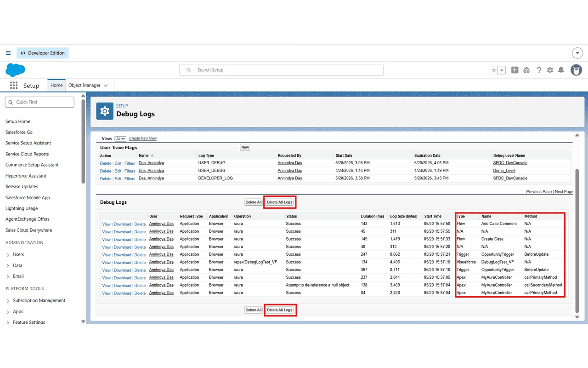Download the Create Case flow log
The image size is (588, 368).
coord(123,240)
